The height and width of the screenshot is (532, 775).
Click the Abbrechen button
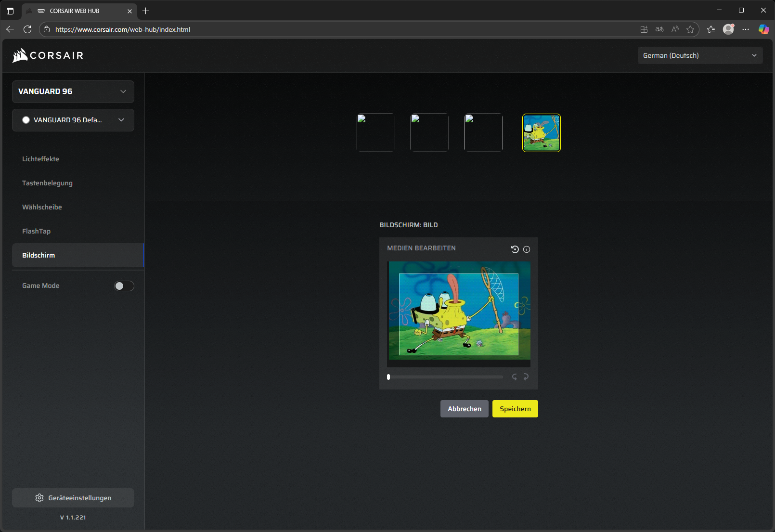coord(464,409)
